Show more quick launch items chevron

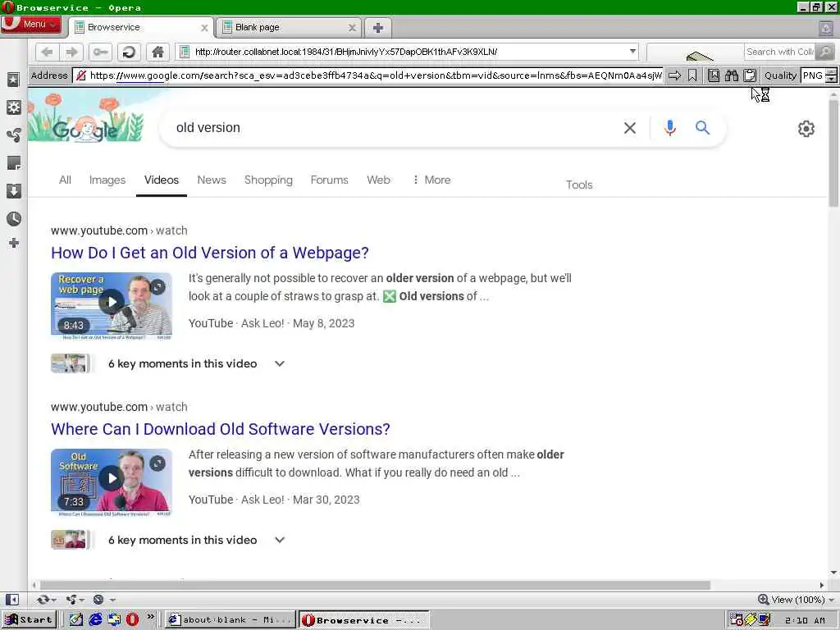pyautogui.click(x=151, y=617)
